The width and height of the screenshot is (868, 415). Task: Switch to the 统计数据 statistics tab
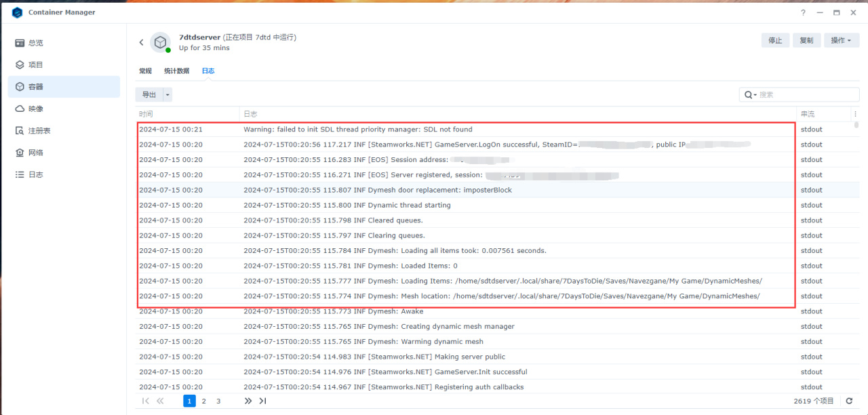176,71
